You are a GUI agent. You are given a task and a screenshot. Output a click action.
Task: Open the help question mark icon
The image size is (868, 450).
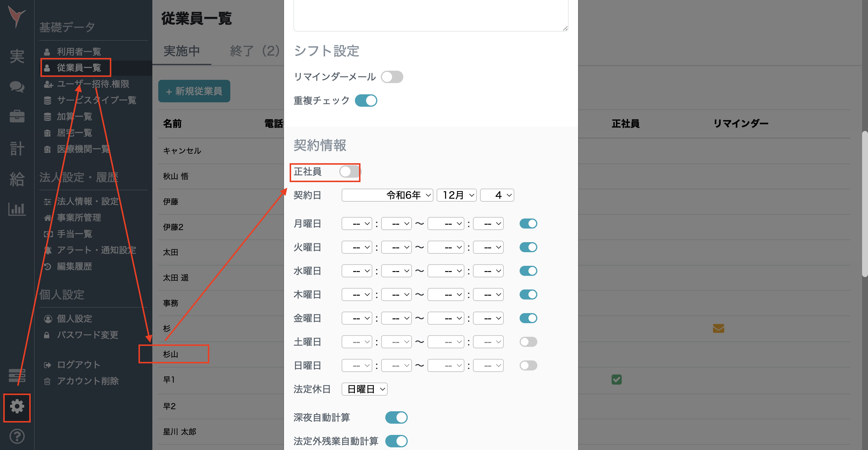[17, 436]
